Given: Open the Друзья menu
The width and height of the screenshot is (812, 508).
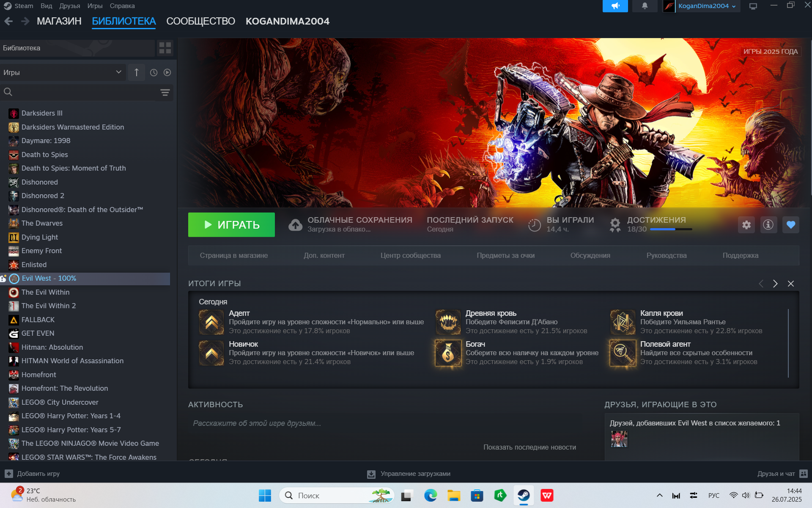Looking at the screenshot, I should tap(70, 6).
